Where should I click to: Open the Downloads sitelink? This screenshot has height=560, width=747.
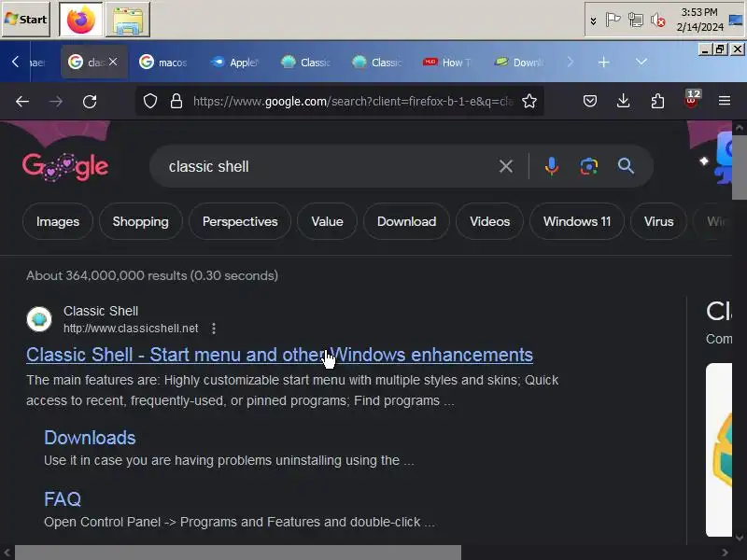click(90, 438)
